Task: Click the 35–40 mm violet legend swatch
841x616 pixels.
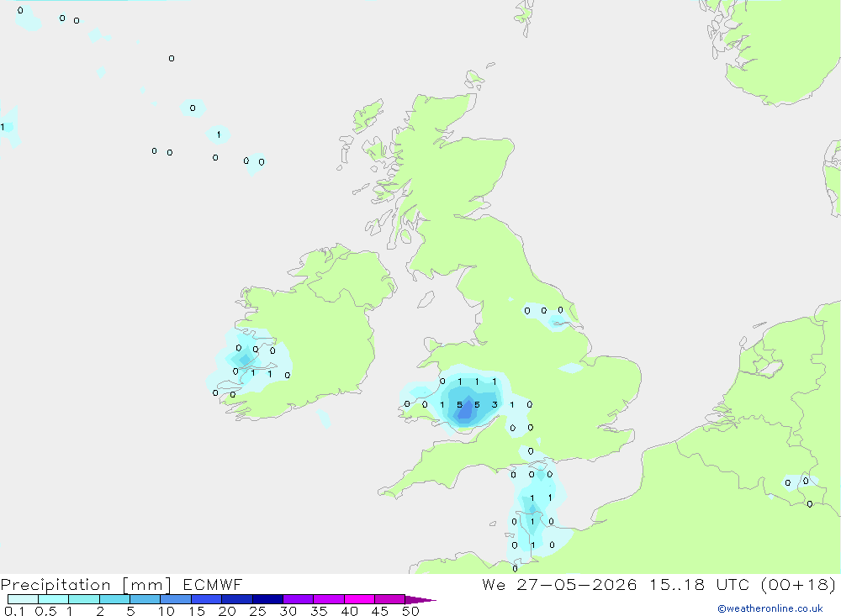Action: coord(328,599)
